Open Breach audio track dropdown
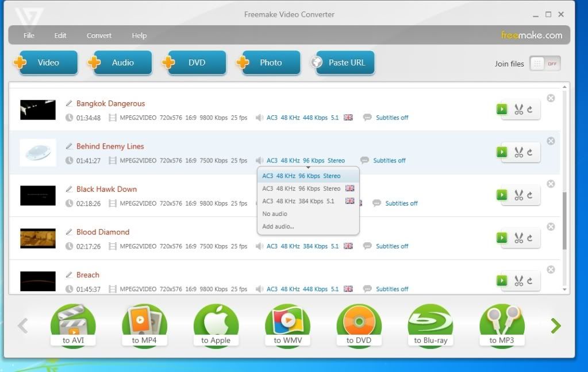This screenshot has width=588, height=372. [x=304, y=289]
